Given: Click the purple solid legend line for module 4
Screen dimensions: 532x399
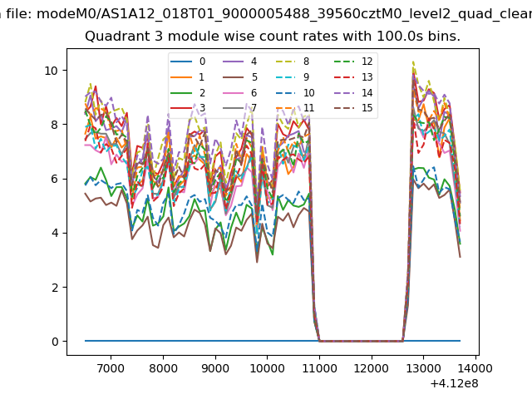Looking at the screenshot, I should (232, 62).
